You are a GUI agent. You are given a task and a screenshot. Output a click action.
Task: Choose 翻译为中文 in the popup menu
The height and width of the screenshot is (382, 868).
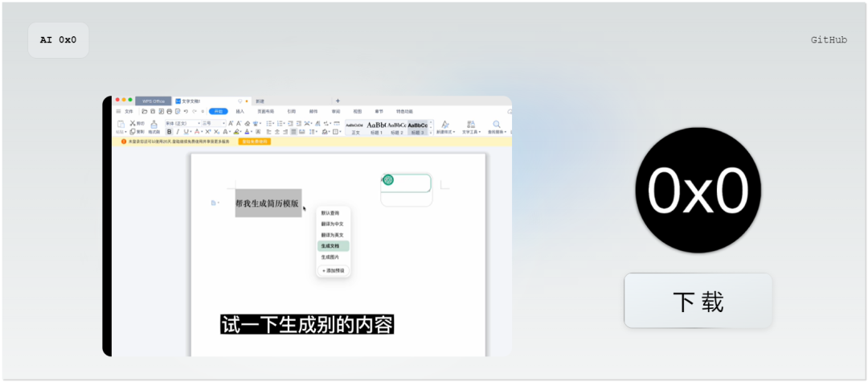click(x=334, y=224)
